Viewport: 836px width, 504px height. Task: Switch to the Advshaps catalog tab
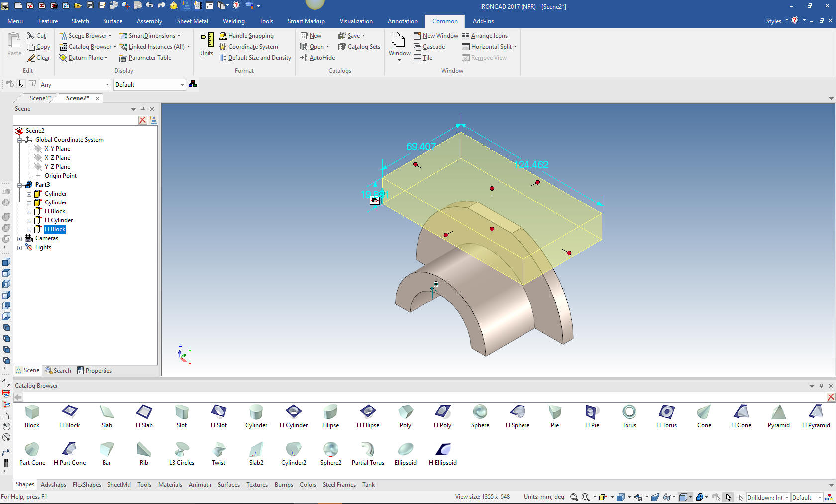(x=53, y=485)
